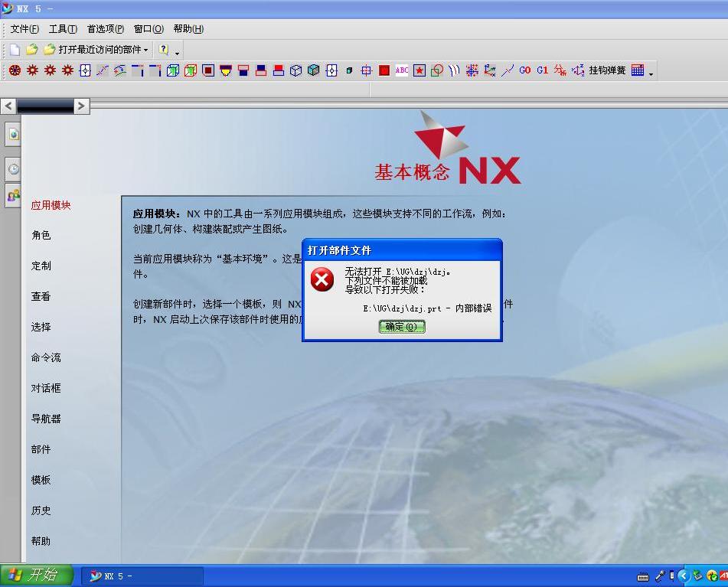The height and width of the screenshot is (587, 728).
Task: Click the red star in box icon
Action: [419, 70]
